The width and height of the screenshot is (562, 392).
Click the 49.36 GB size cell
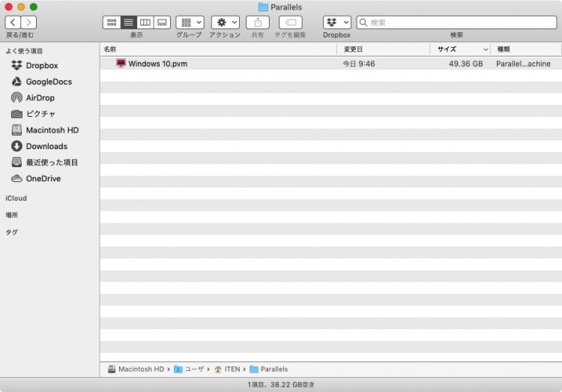tap(466, 64)
